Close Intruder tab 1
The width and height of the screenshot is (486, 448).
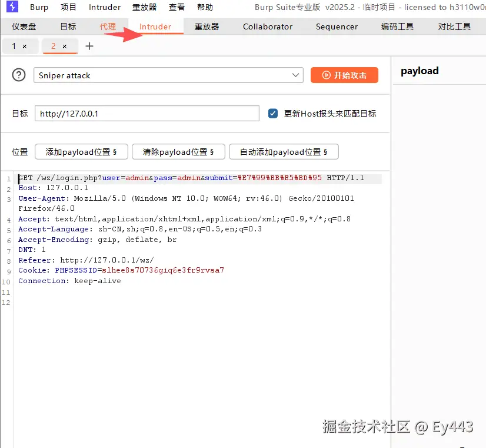[x=25, y=47]
